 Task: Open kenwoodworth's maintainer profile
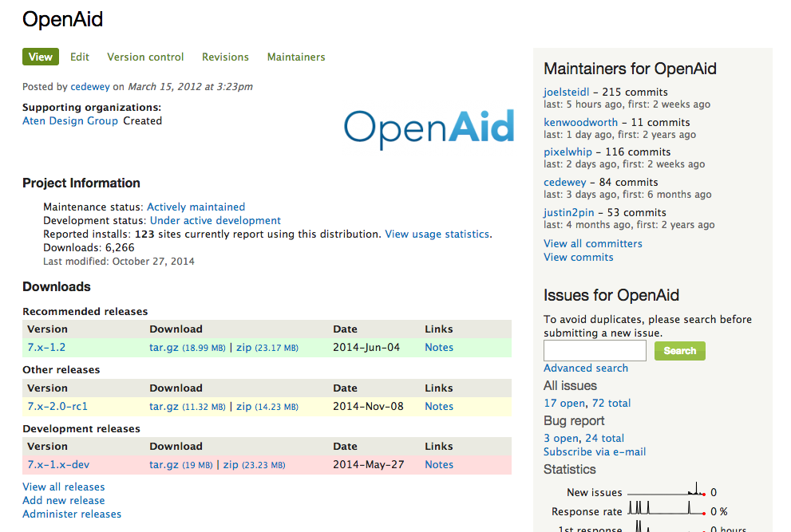(580, 123)
